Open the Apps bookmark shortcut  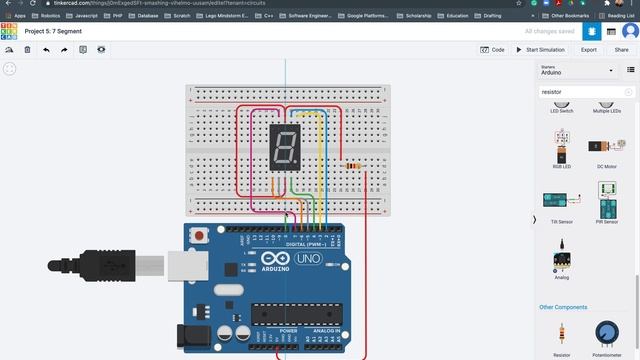16,16
